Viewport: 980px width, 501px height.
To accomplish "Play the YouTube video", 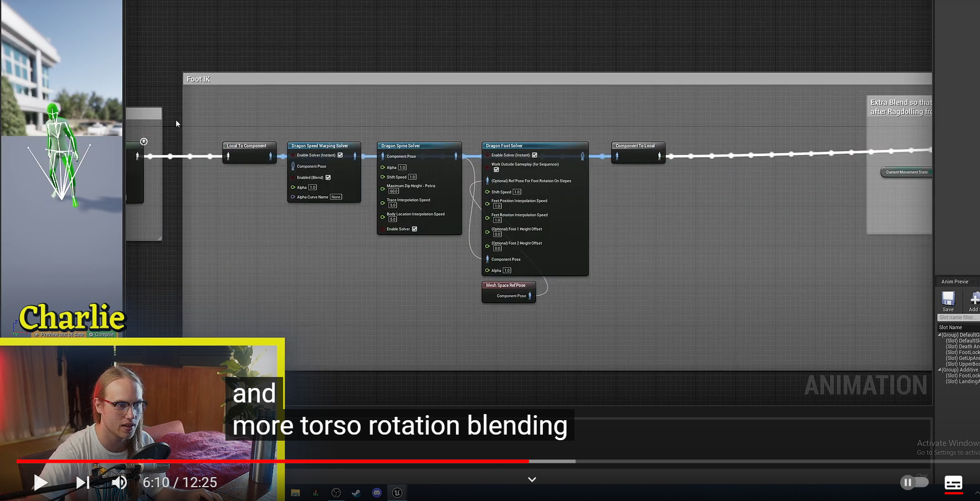I will (x=40, y=483).
